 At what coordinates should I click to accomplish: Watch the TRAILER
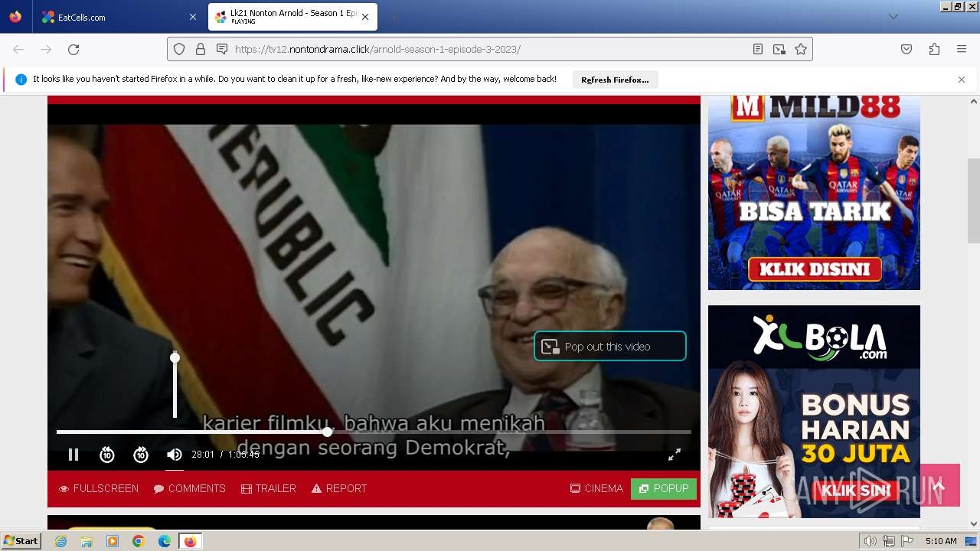click(x=269, y=488)
